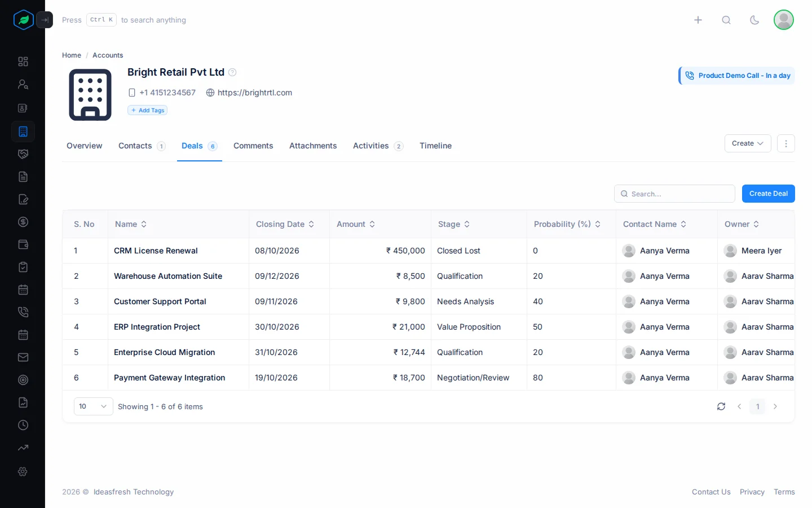Open the phone calls icon in sidebar

[x=23, y=312]
